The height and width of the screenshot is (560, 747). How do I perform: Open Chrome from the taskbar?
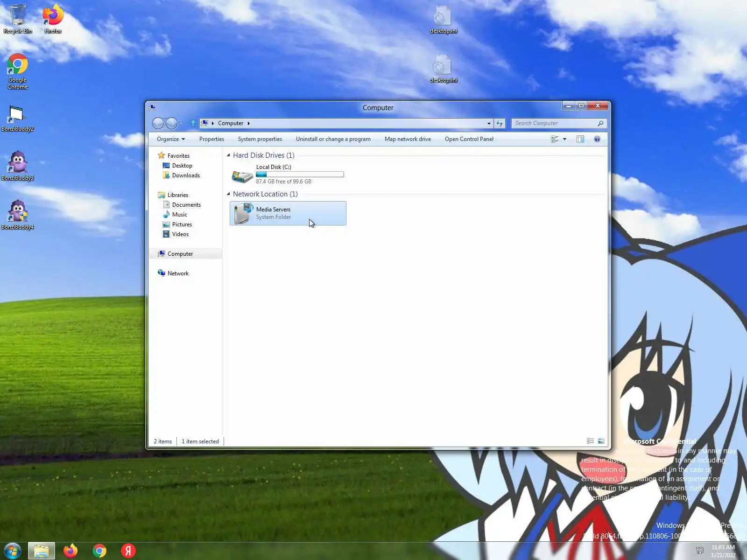pyautogui.click(x=99, y=551)
